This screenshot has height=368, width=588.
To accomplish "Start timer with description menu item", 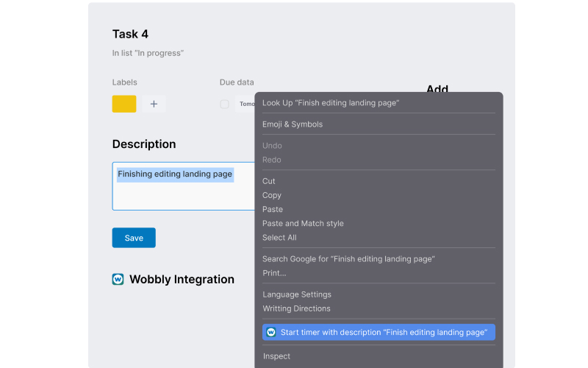I will pyautogui.click(x=379, y=333).
